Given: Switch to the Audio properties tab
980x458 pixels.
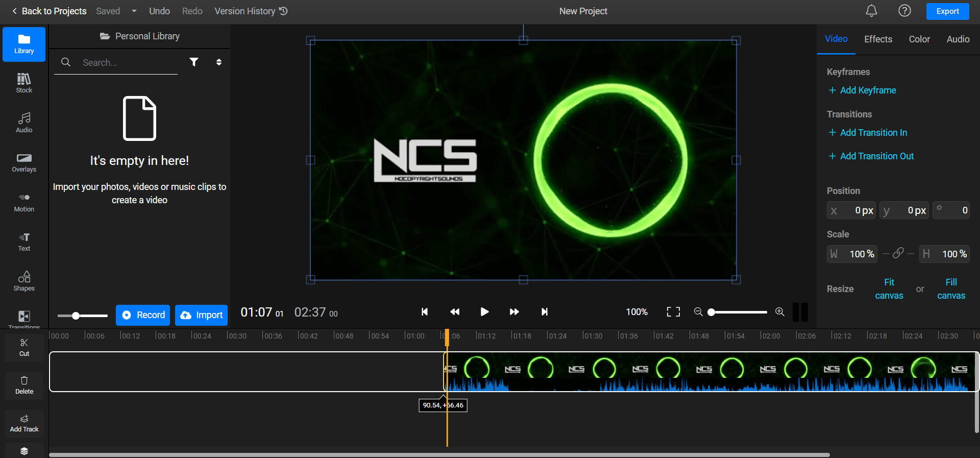Looking at the screenshot, I should [x=958, y=39].
